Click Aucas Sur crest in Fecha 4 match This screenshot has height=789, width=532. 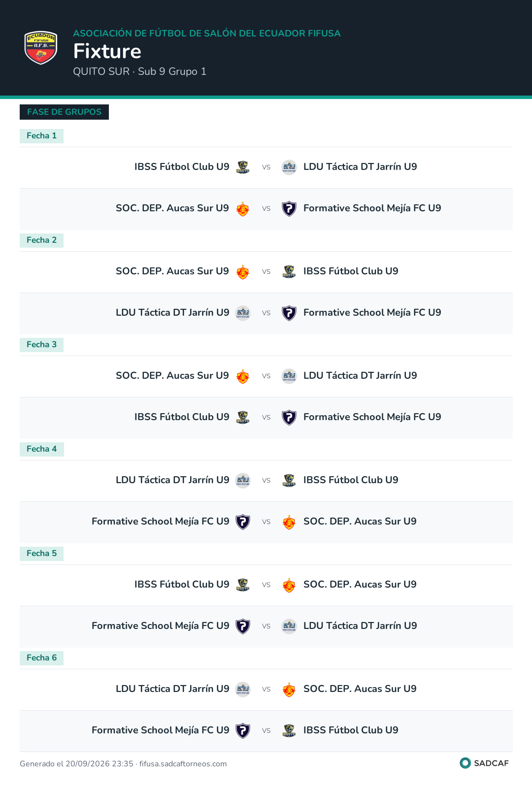289,522
